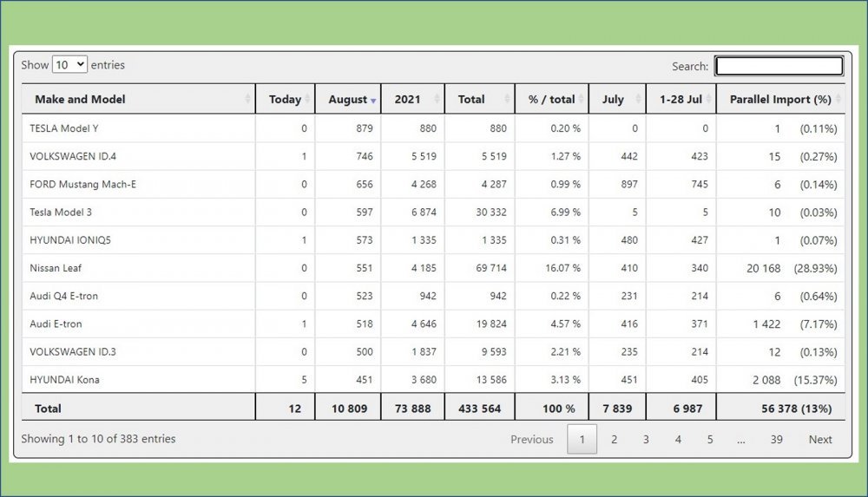Sort by the July column header
Screen dimensions: 868x497
tap(617, 99)
